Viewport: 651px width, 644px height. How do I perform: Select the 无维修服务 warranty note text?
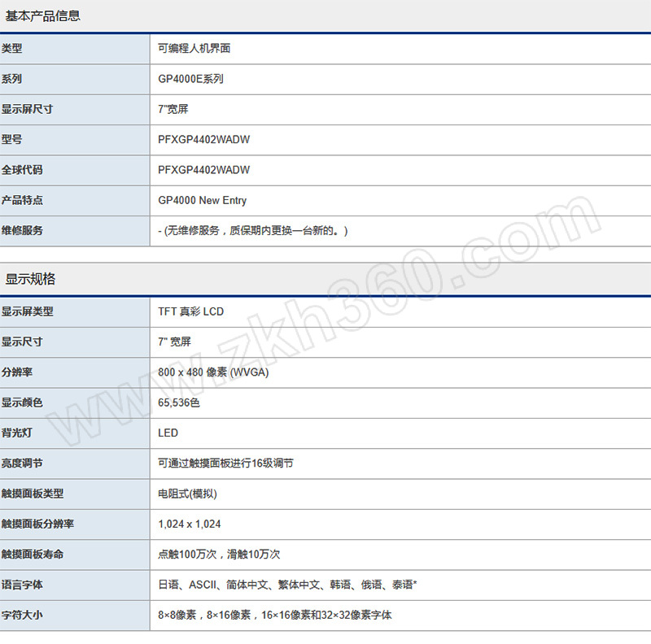coord(253,231)
